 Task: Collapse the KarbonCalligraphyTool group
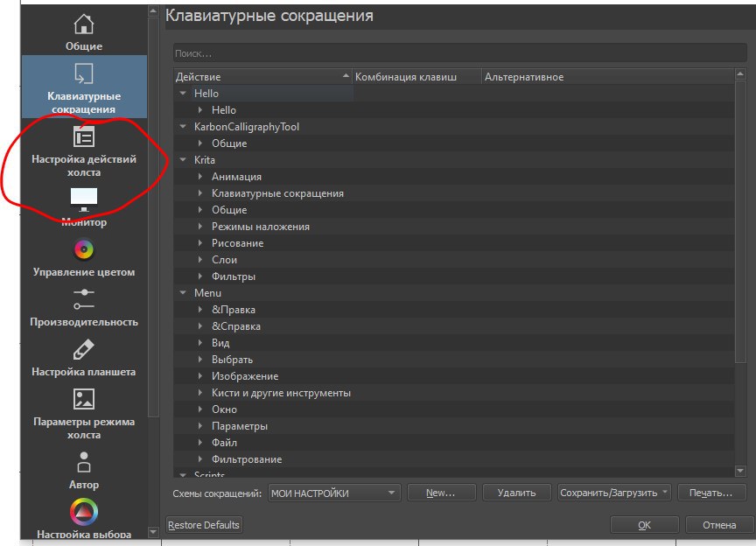pos(183,126)
